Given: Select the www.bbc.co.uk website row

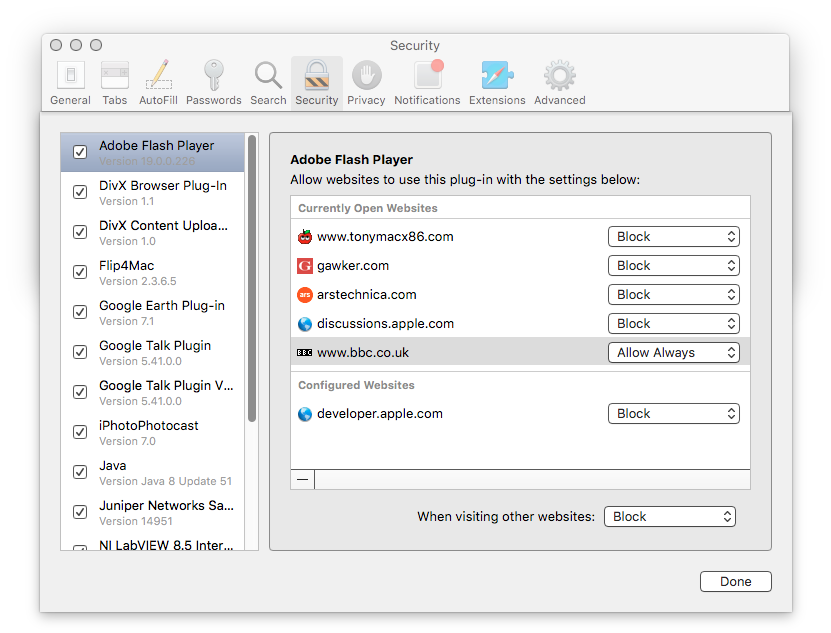Looking at the screenshot, I should pyautogui.click(x=520, y=353).
